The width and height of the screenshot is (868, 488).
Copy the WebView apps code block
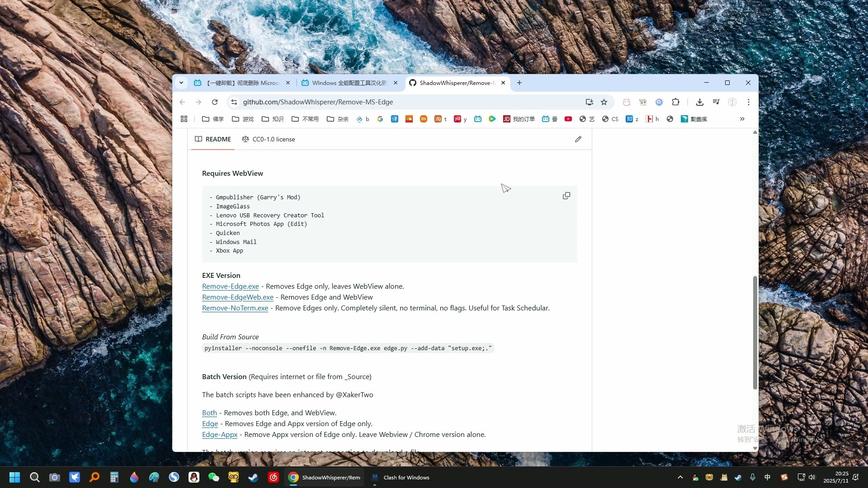(x=566, y=196)
